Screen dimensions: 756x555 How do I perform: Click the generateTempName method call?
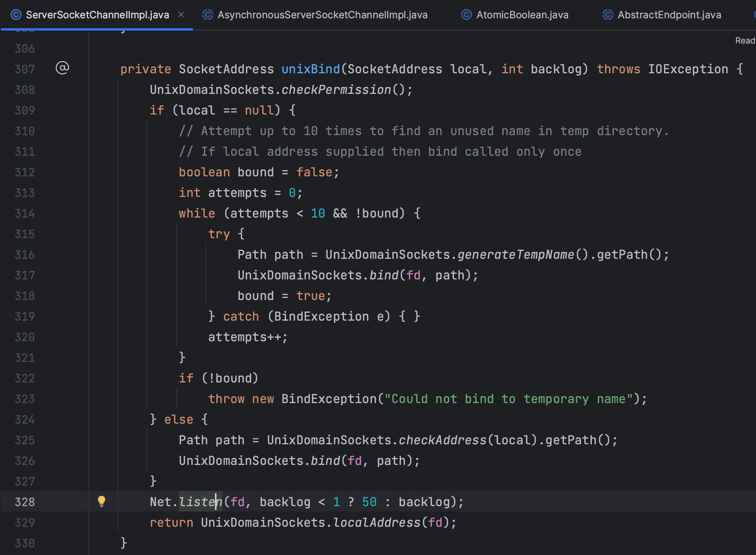(x=515, y=255)
